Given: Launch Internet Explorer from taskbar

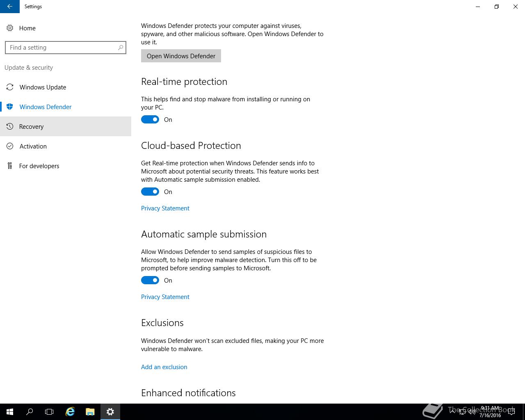Looking at the screenshot, I should pos(70,412).
